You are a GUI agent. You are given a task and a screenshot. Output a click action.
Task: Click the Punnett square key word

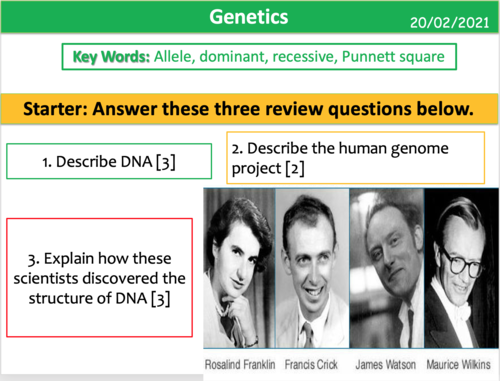click(x=393, y=57)
